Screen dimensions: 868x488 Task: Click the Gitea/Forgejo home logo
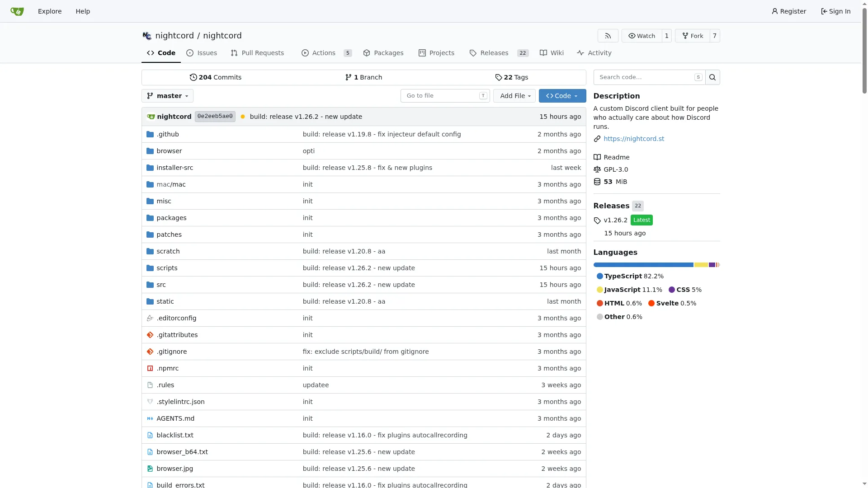[x=17, y=11]
